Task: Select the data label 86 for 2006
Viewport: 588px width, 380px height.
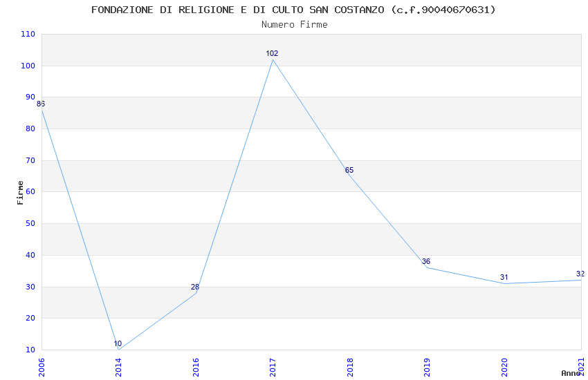Action: pyautogui.click(x=41, y=104)
